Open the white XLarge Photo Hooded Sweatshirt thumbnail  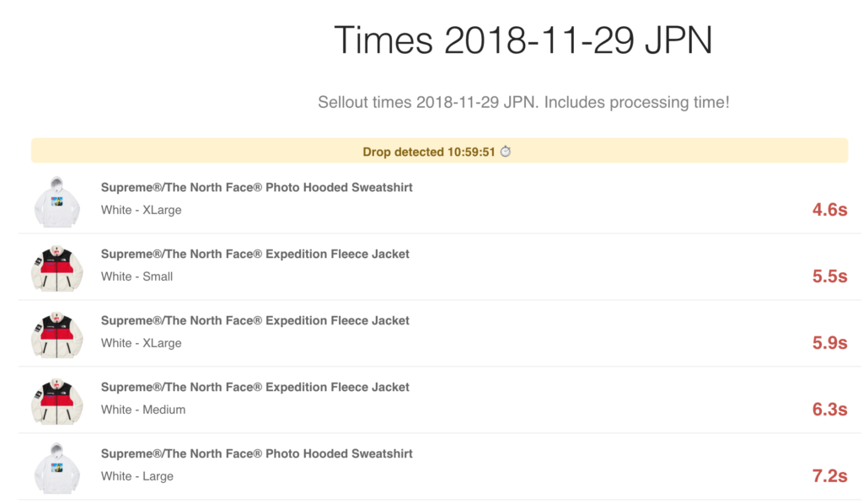[x=56, y=202]
